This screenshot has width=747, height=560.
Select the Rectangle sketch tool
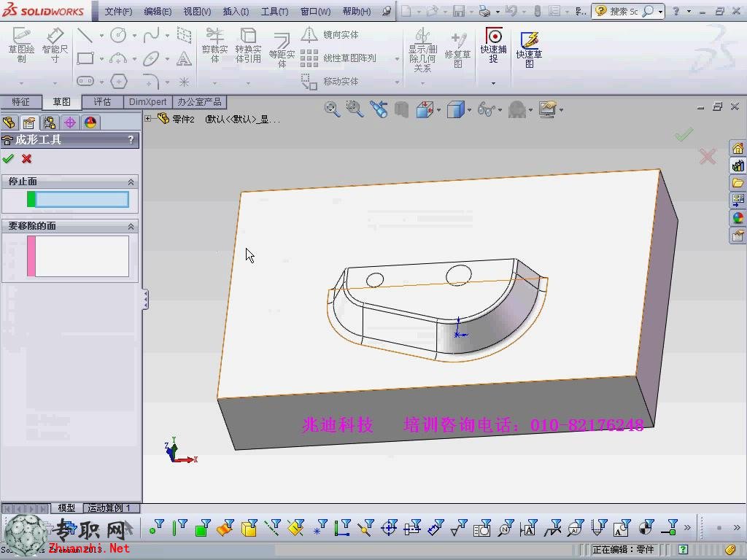click(85, 58)
